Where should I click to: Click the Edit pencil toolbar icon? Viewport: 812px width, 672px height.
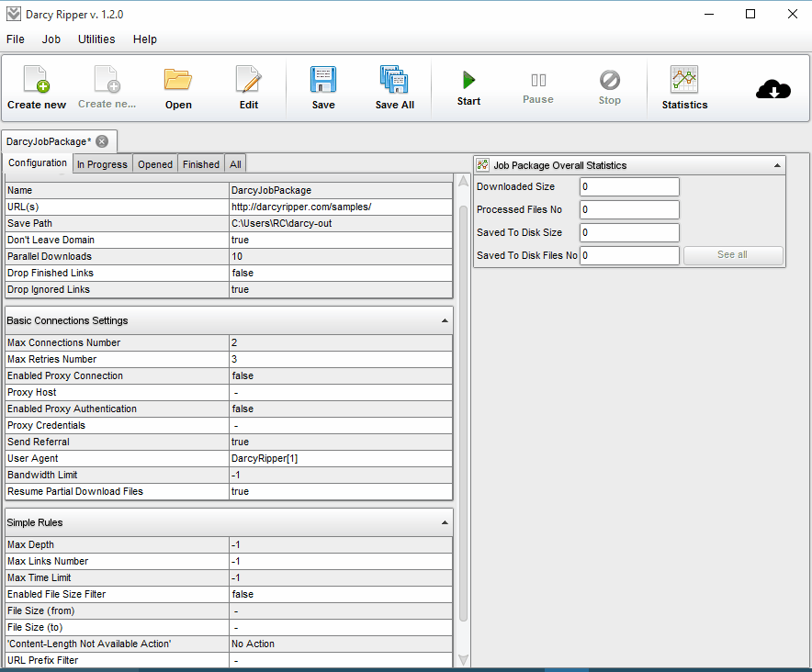[249, 79]
